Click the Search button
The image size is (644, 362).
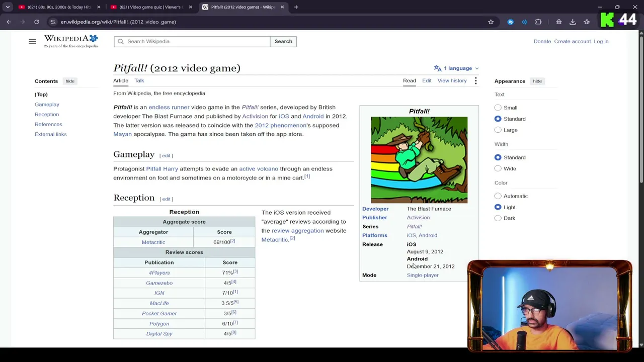pyautogui.click(x=283, y=41)
